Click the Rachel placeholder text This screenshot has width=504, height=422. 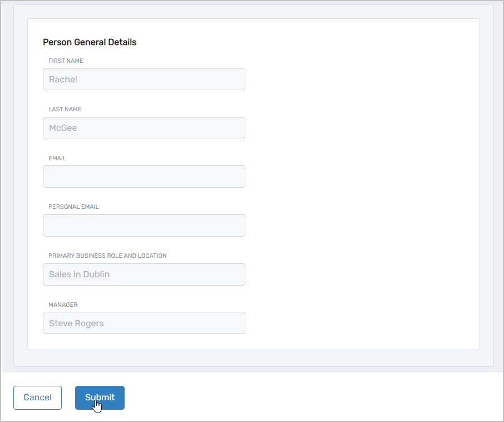pos(62,79)
